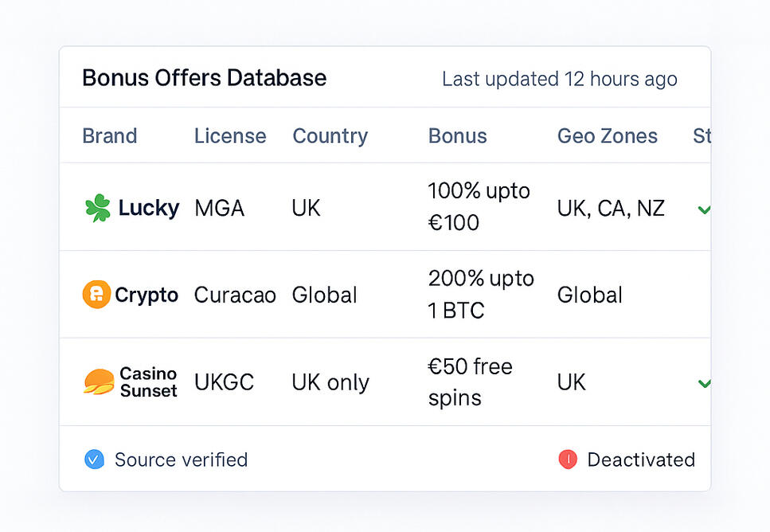Open the Bonus Offers Database title
This screenshot has height=532, width=770.
pos(204,78)
